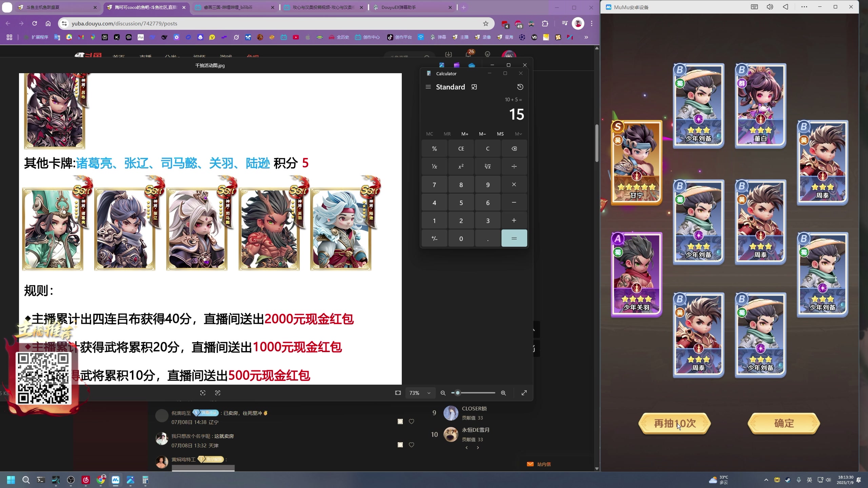Click photo viewer zoom in icon
This screenshot has width=868, height=488.
click(x=504, y=393)
